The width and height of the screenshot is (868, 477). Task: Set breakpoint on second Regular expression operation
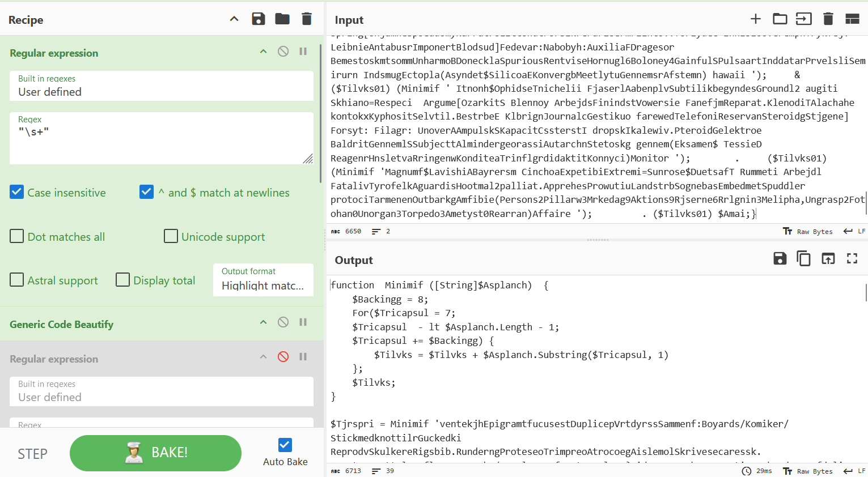coord(303,357)
